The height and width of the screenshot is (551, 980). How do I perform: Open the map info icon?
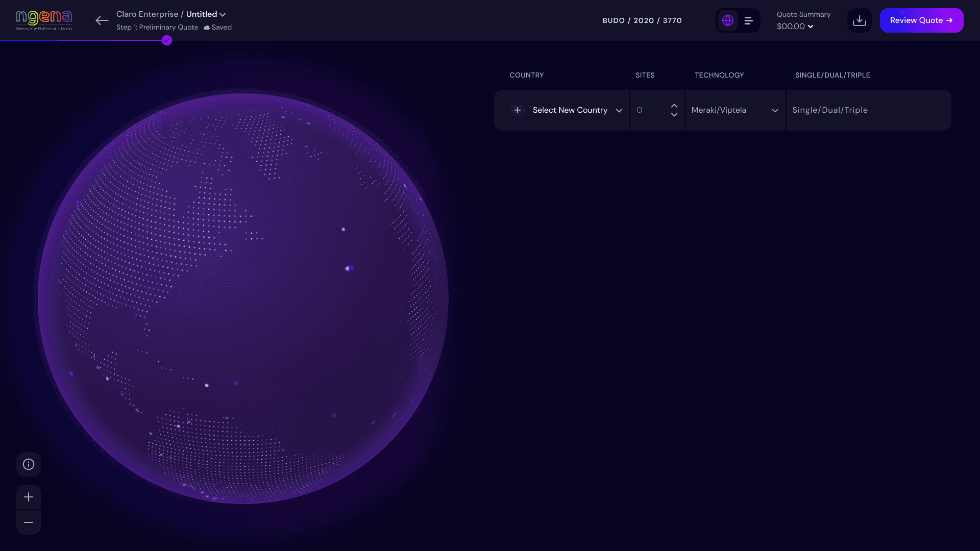(29, 464)
